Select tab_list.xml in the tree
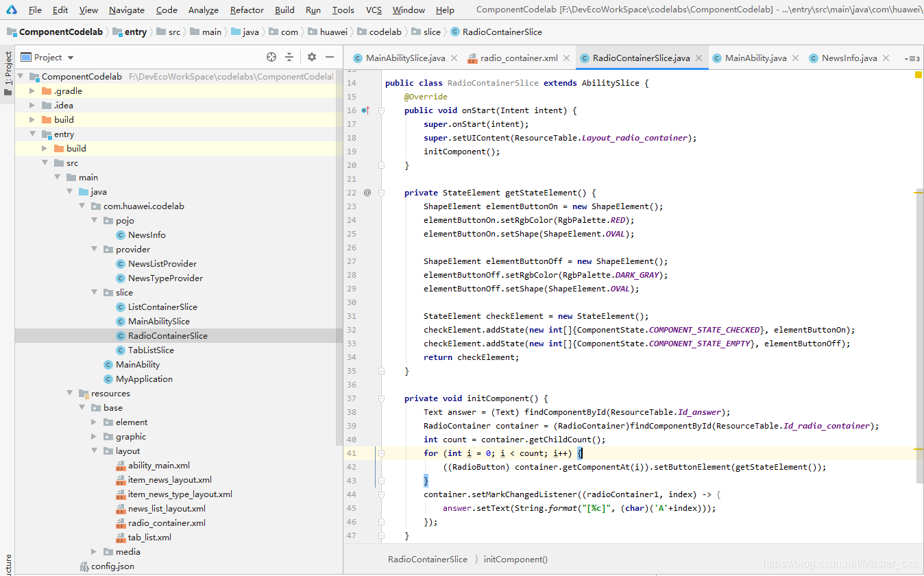924x576 pixels. [149, 537]
